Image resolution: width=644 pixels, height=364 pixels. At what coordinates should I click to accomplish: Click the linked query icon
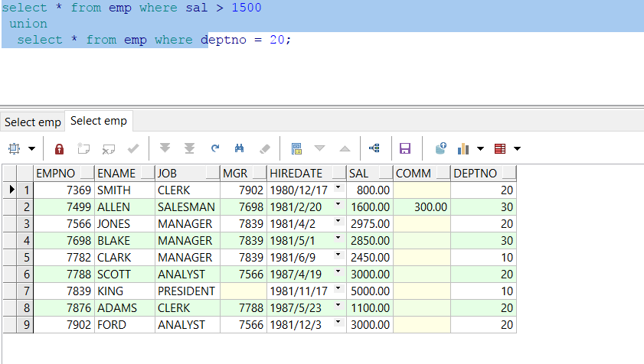coord(374,148)
